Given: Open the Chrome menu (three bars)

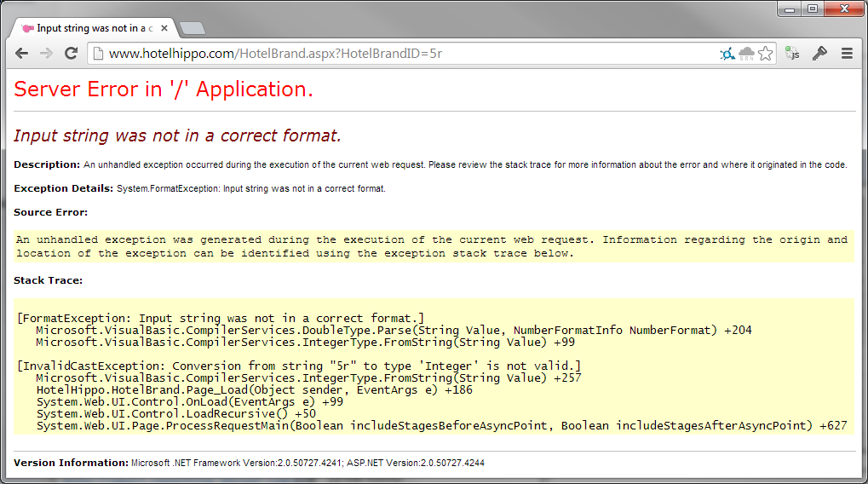Looking at the screenshot, I should click(x=847, y=53).
